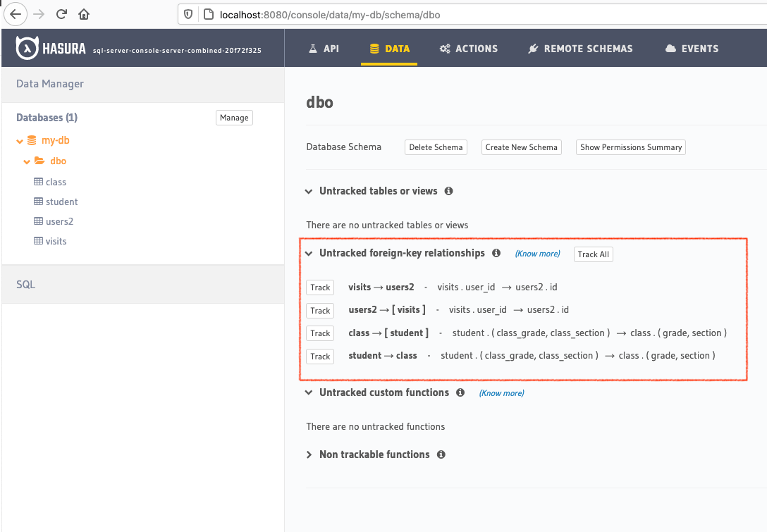
Task: Click the browser address bar
Action: click(x=465, y=13)
